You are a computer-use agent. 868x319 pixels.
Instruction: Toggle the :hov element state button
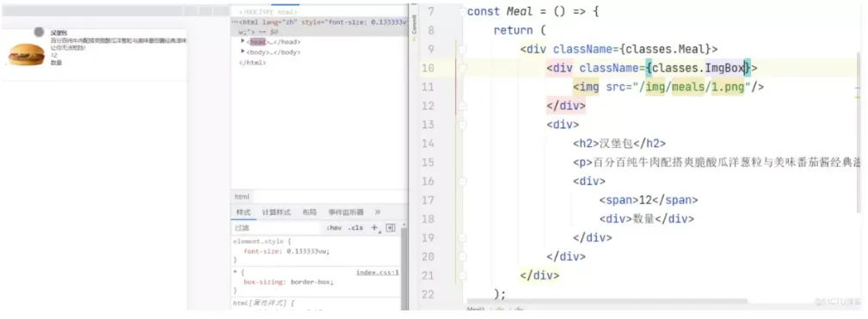pos(334,227)
